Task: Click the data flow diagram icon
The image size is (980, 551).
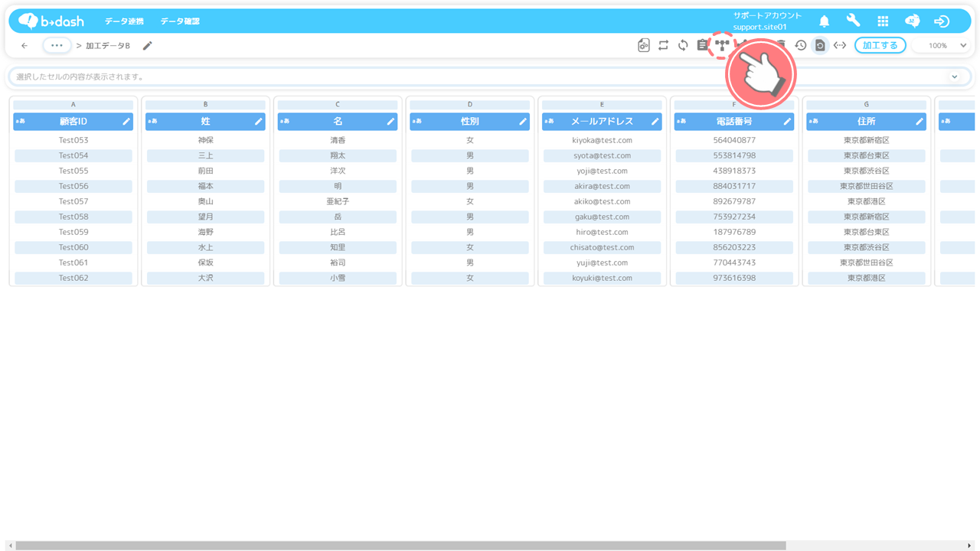Action: 721,45
